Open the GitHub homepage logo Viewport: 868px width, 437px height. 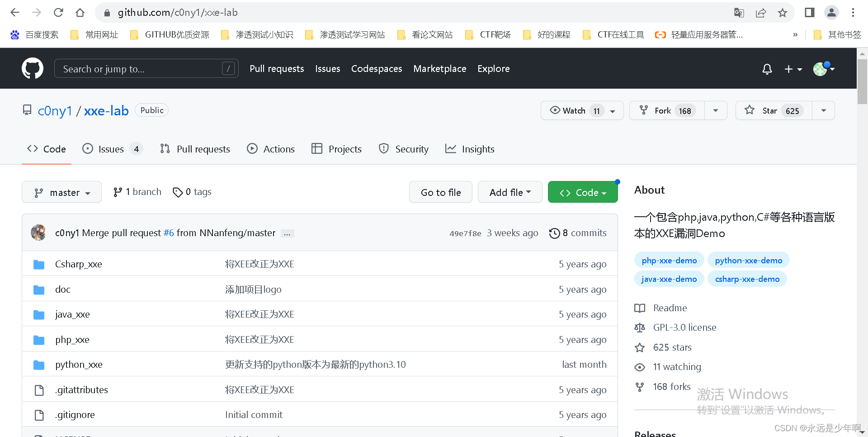pyautogui.click(x=33, y=68)
